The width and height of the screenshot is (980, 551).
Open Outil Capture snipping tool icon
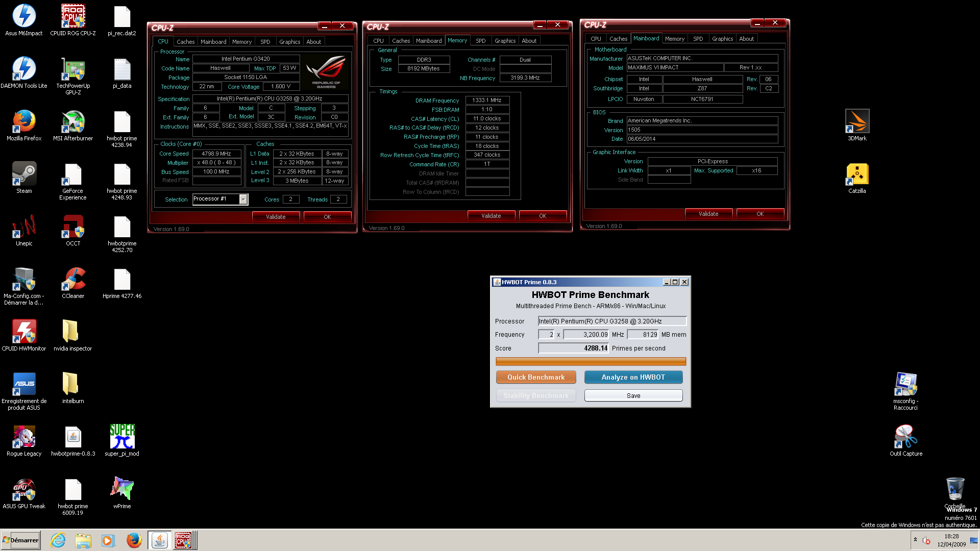[x=906, y=440]
